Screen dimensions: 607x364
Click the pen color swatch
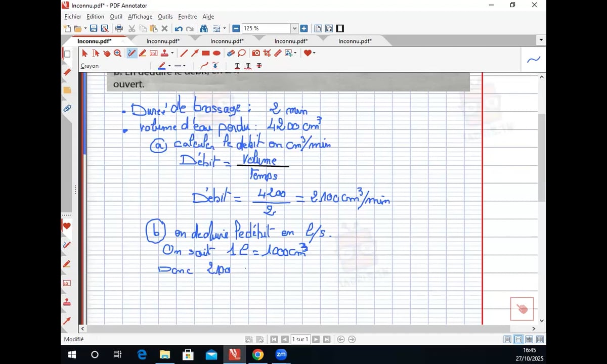tap(162, 66)
